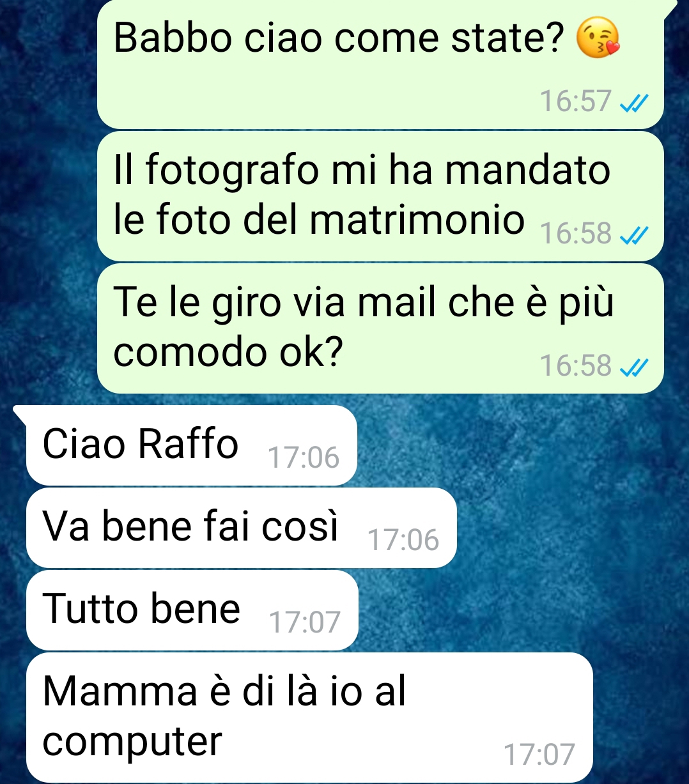
Task: Tap the kissing face emoji
Action: (598, 39)
